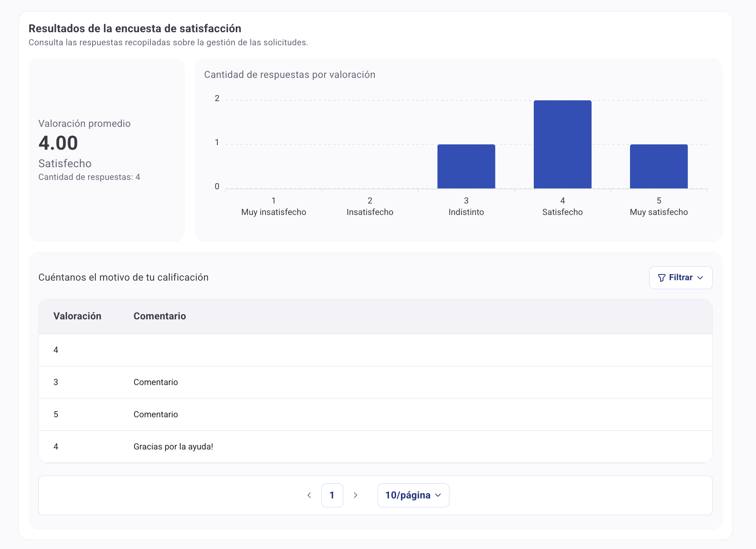Select the tallest bar for rating 4
This screenshot has width=756, height=549.
tap(562, 144)
